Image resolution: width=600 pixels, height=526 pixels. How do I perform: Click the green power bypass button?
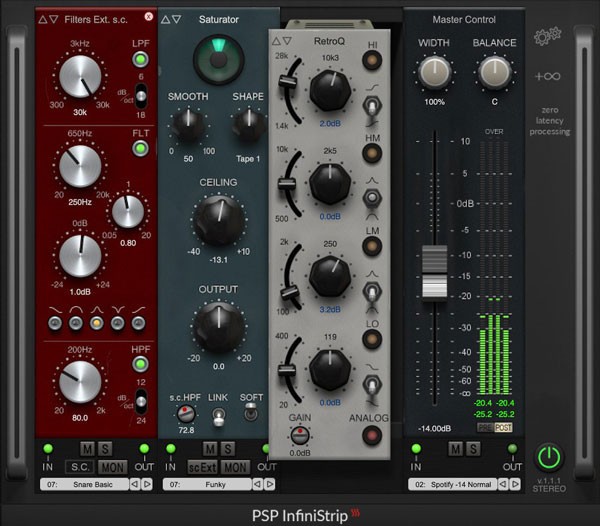tap(550, 457)
